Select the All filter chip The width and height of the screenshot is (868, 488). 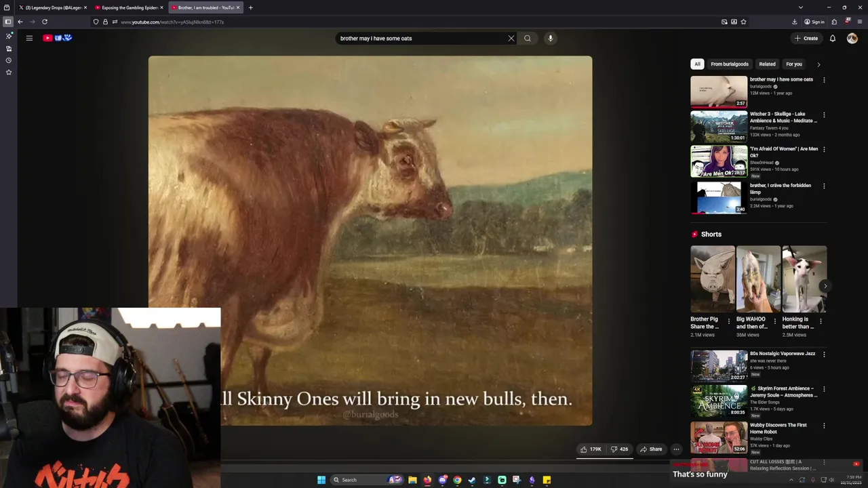(697, 64)
